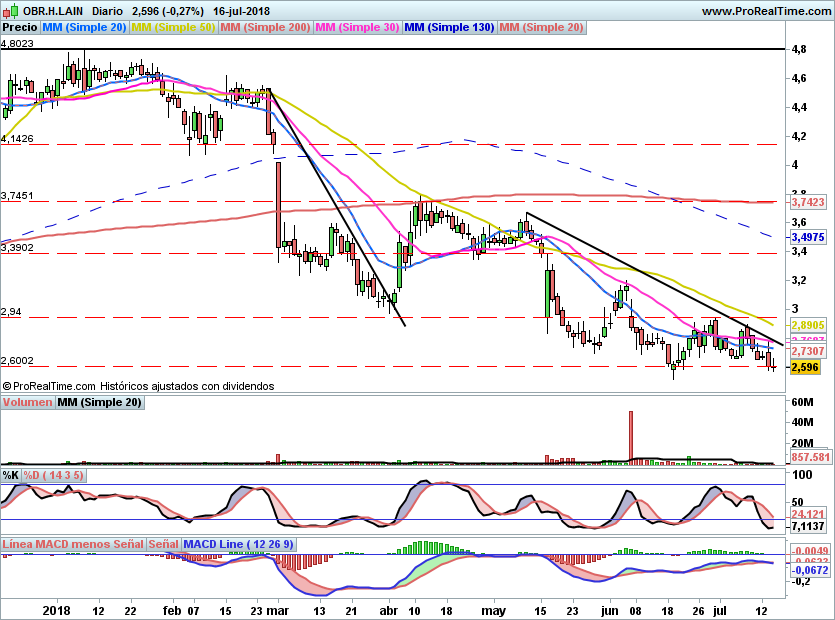835x620 pixels.
Task: Click the yellow 2,8905 price tag
Action: [806, 326]
